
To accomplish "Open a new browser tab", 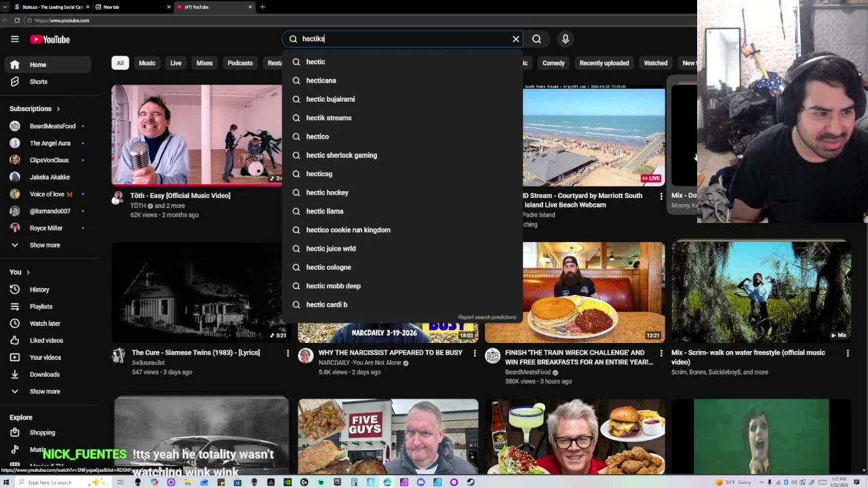I will (x=262, y=7).
